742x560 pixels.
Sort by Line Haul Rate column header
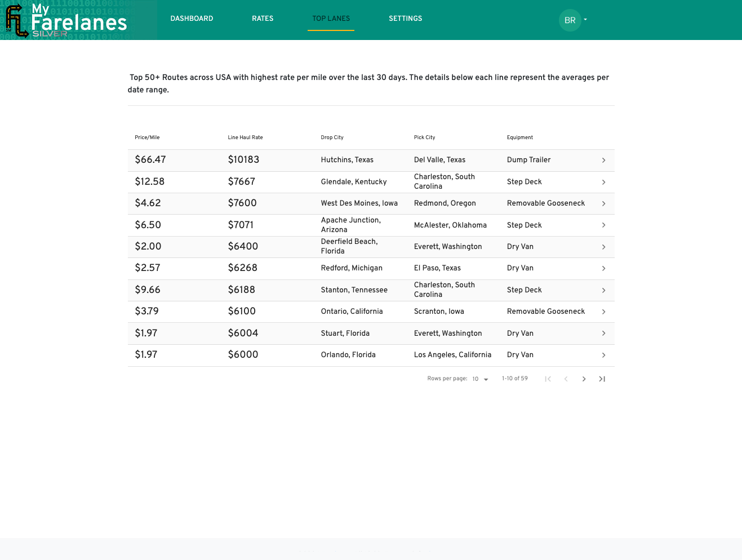coord(245,137)
